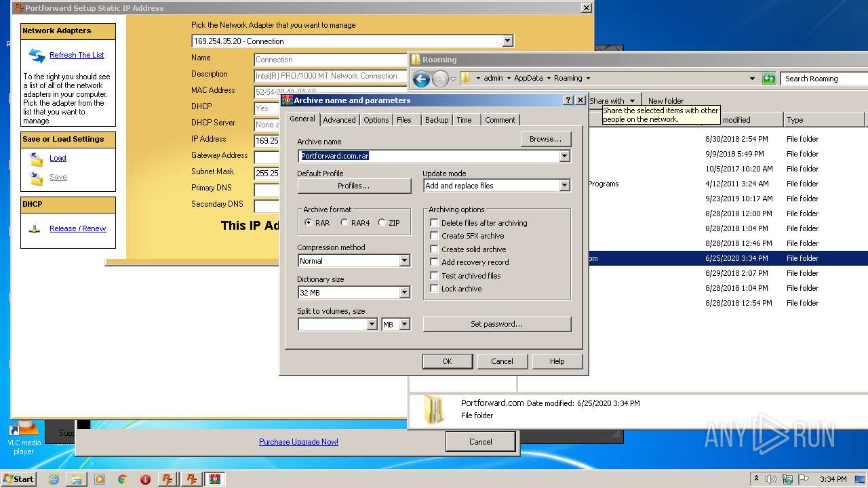This screenshot has width=868, height=488.
Task: Click the folder icon in the Roaming address bar
Action: click(465, 78)
